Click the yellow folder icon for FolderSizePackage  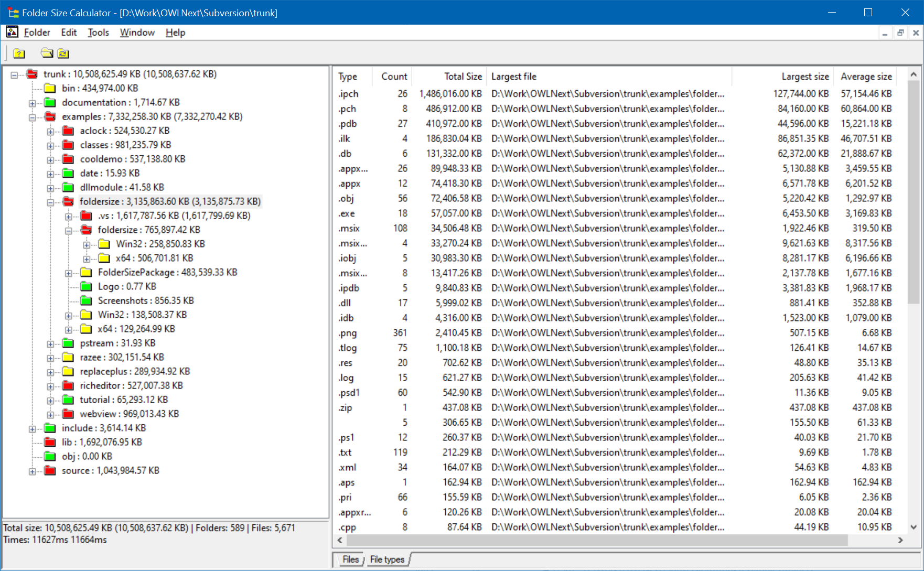[x=87, y=272]
